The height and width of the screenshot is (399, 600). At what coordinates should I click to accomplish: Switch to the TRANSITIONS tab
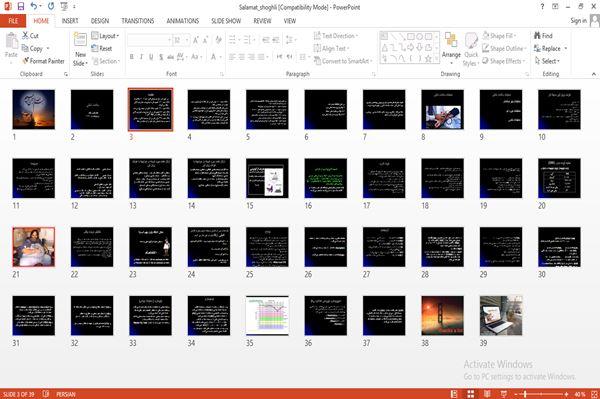[x=138, y=21]
